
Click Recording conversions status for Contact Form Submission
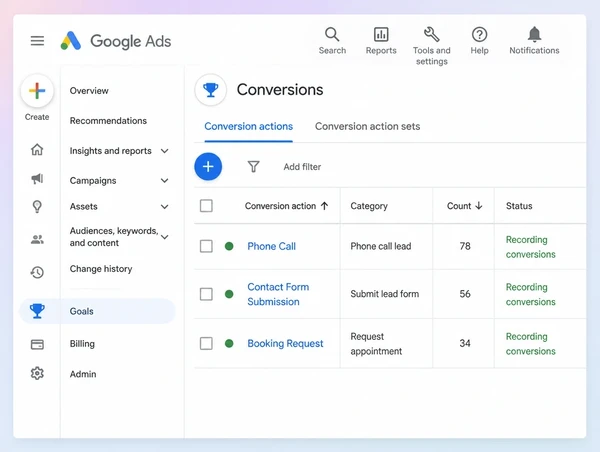[530, 294]
